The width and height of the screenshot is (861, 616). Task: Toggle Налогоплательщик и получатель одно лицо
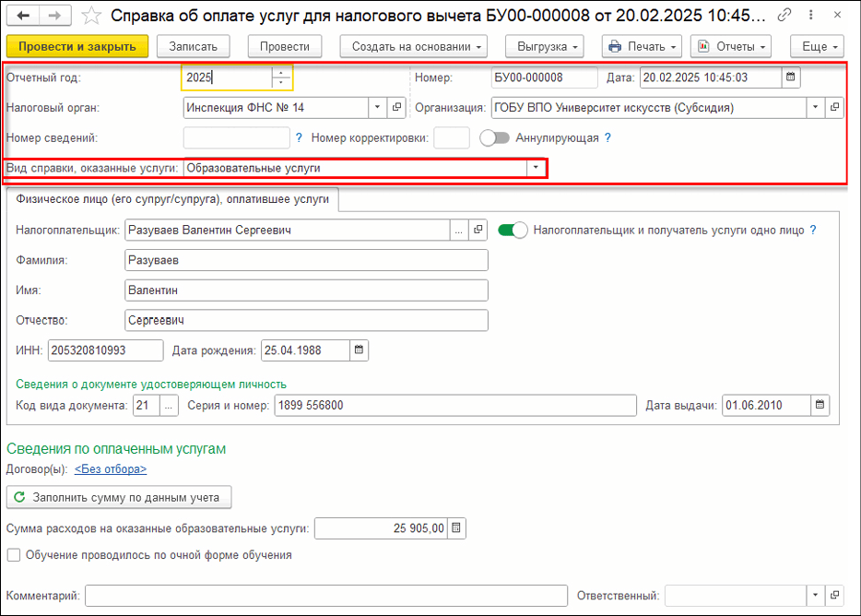click(513, 230)
